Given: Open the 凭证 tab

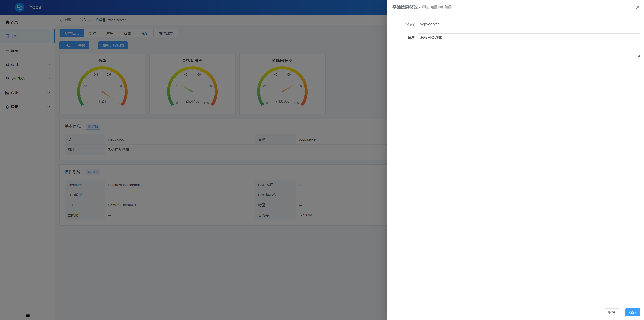Looking at the screenshot, I should click(145, 33).
